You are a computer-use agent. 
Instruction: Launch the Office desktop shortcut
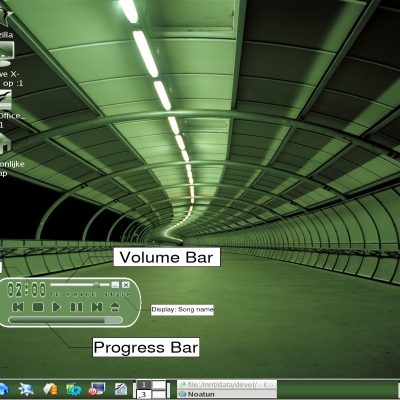[6, 99]
